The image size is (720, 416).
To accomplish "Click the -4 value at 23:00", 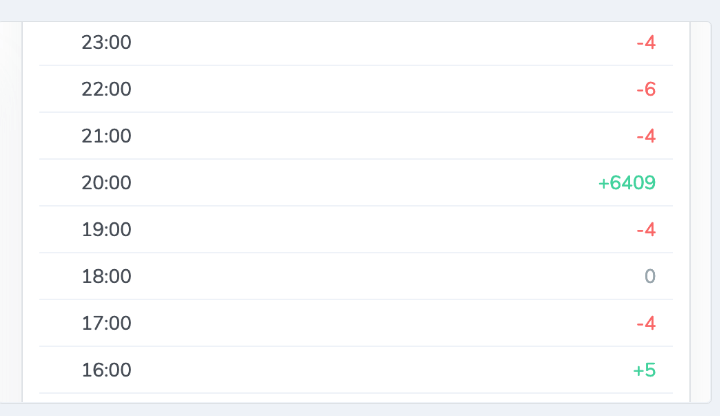I will [x=646, y=43].
